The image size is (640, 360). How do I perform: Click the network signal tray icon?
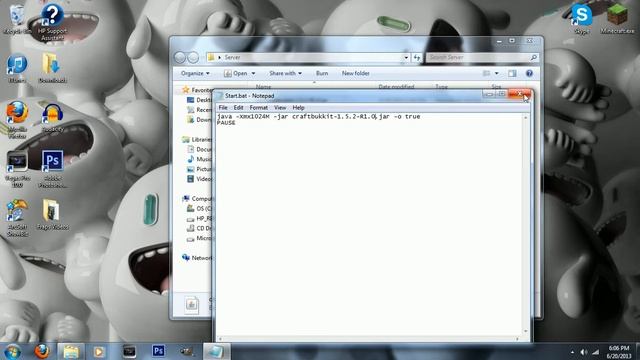click(x=596, y=352)
